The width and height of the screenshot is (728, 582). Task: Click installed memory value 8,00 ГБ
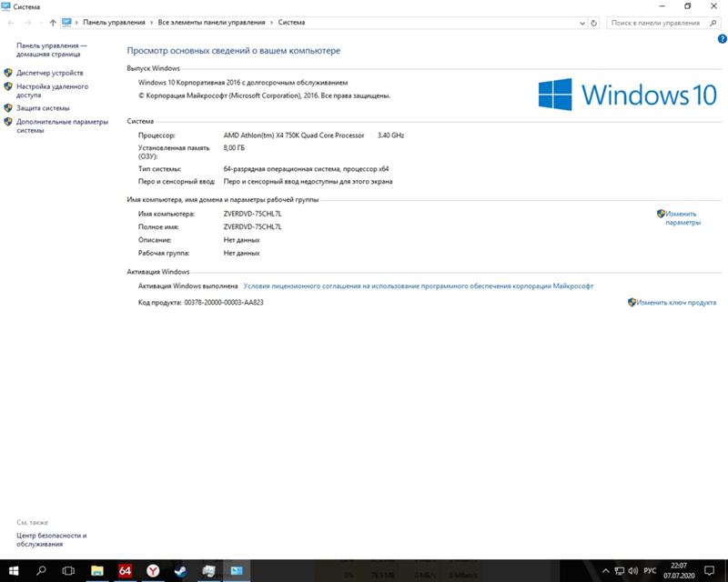point(234,148)
